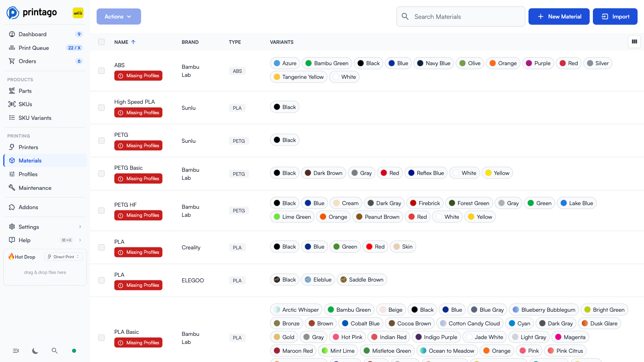This screenshot has height=362, width=644.
Task: Click the SKU Variants list icon
Action: pos(12,118)
